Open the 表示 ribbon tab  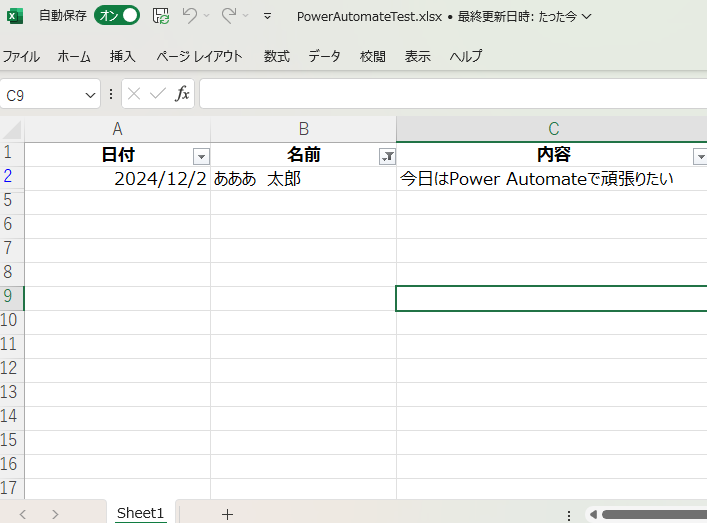[418, 56]
